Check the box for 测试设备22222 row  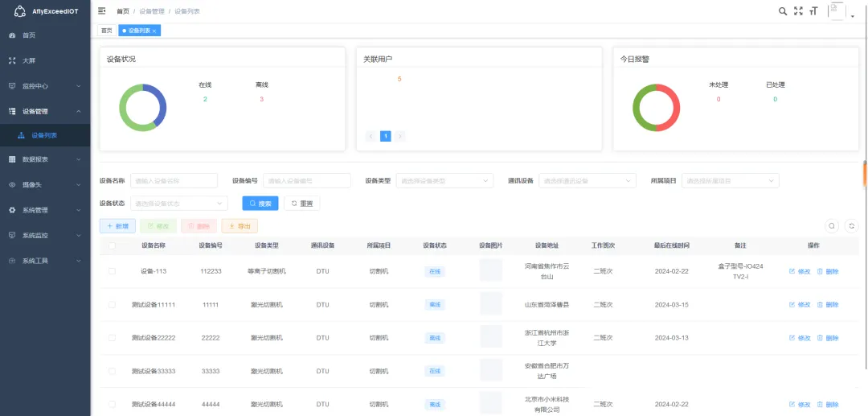coord(113,338)
